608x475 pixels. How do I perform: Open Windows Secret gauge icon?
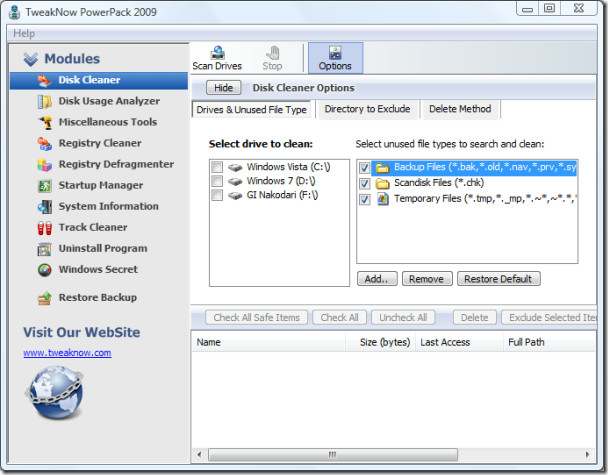coord(45,269)
